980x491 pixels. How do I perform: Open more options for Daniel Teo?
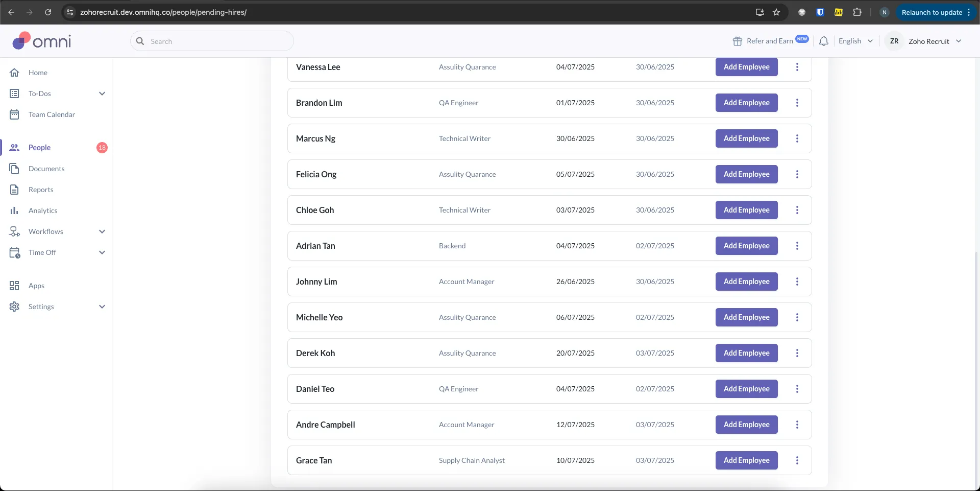[x=797, y=389]
